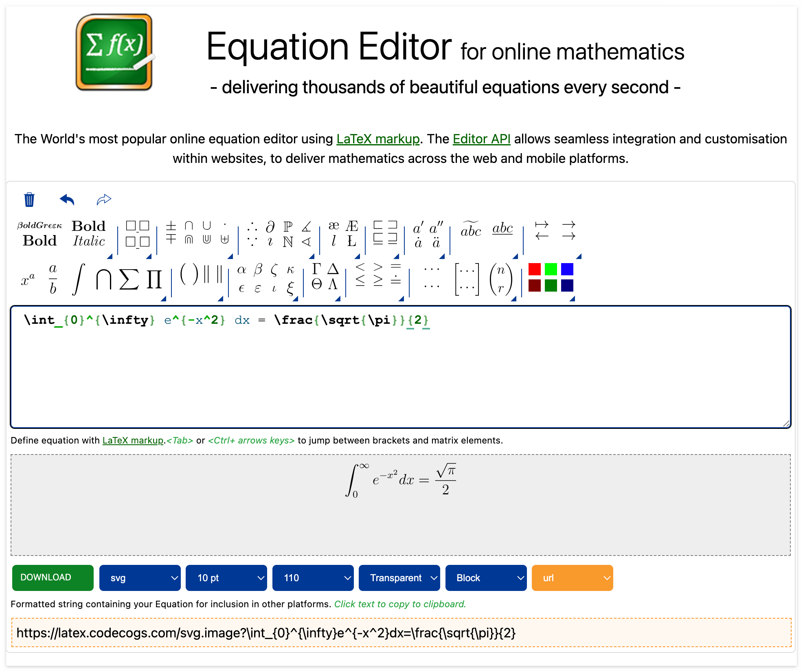This screenshot has height=672, width=803.
Task: Open the Transparent background dropdown
Action: [x=399, y=578]
